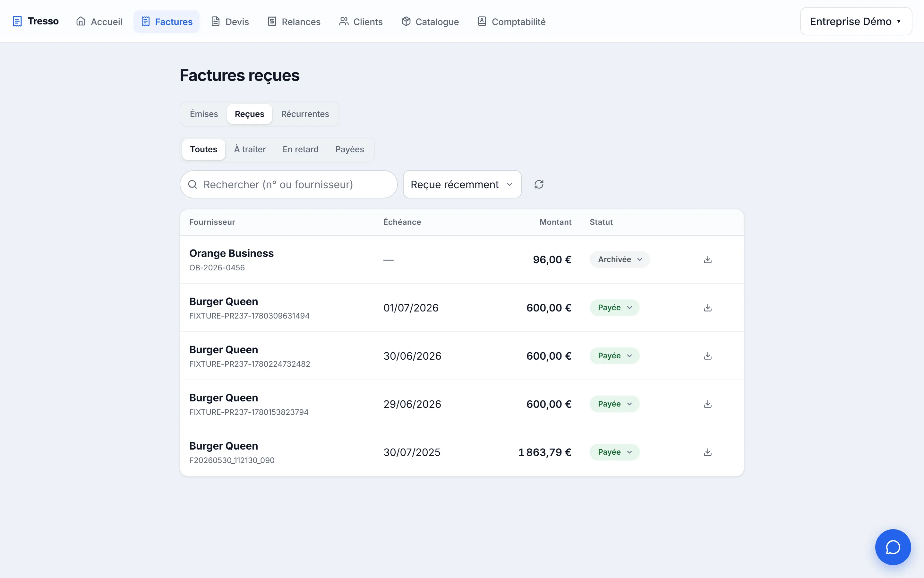Open the Orange Business invoice row
Image resolution: width=924 pixels, height=578 pixels.
click(x=462, y=259)
